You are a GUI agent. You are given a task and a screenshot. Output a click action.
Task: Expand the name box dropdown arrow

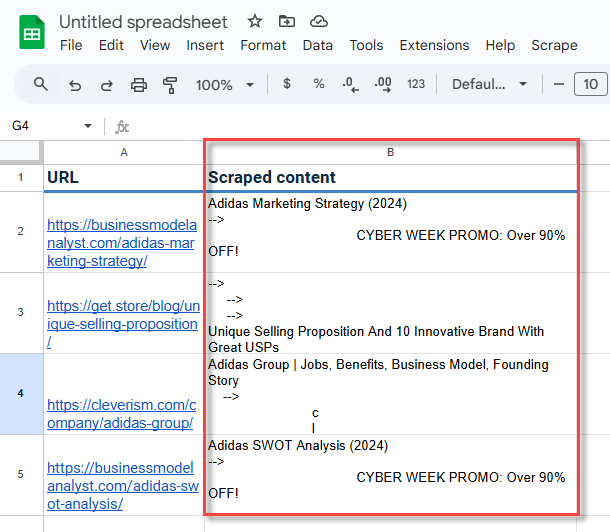(88, 126)
